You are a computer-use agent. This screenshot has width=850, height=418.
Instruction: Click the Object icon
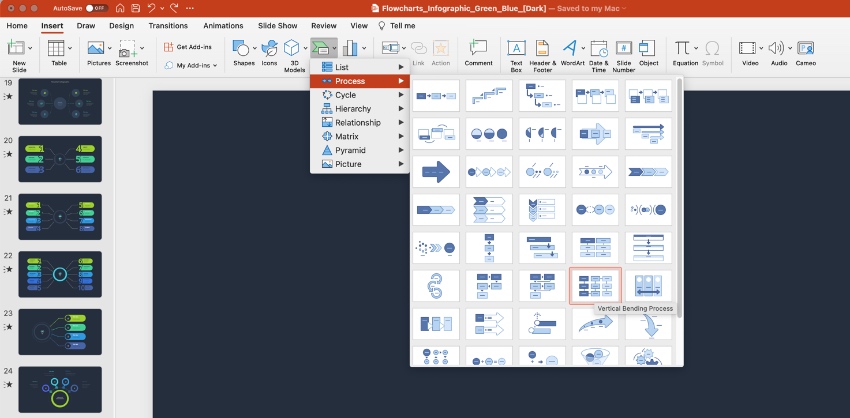pyautogui.click(x=647, y=48)
